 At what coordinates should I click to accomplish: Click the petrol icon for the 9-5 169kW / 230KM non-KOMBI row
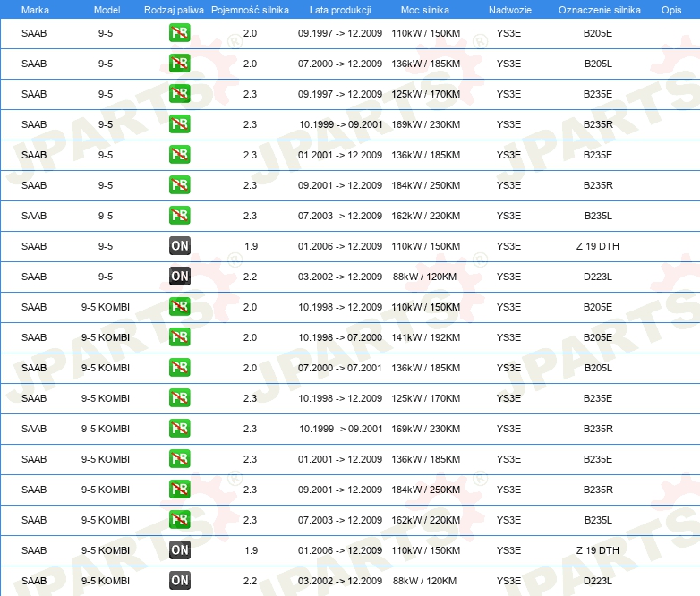click(x=179, y=124)
